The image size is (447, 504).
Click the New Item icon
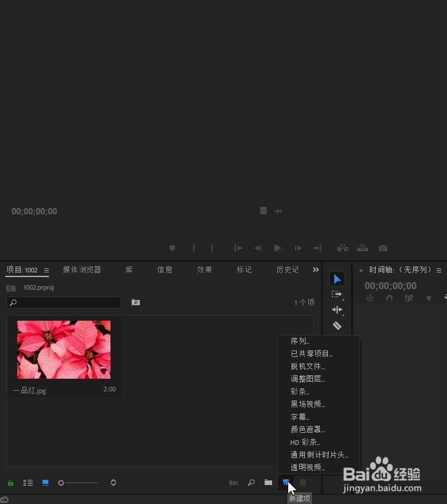point(286,482)
